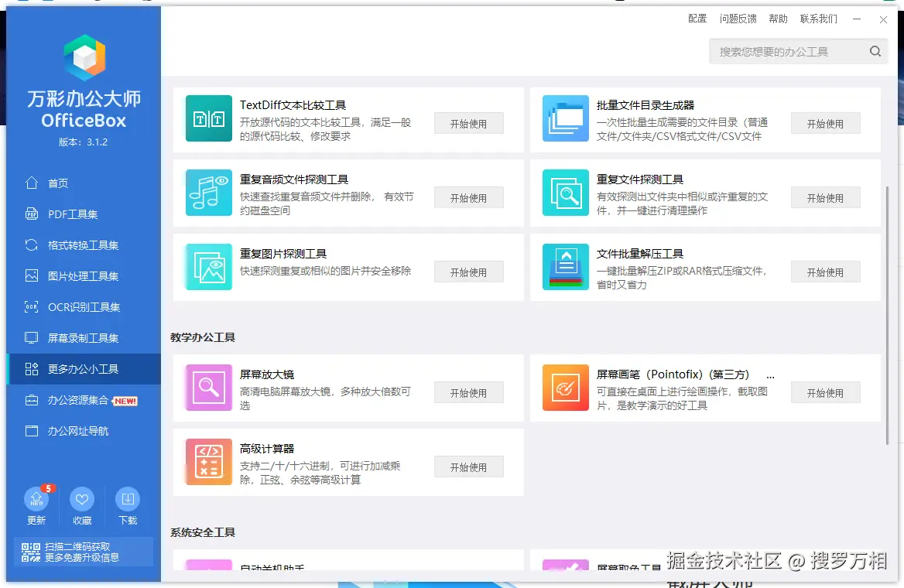Click the 高级计算器 calculator icon

209,462
